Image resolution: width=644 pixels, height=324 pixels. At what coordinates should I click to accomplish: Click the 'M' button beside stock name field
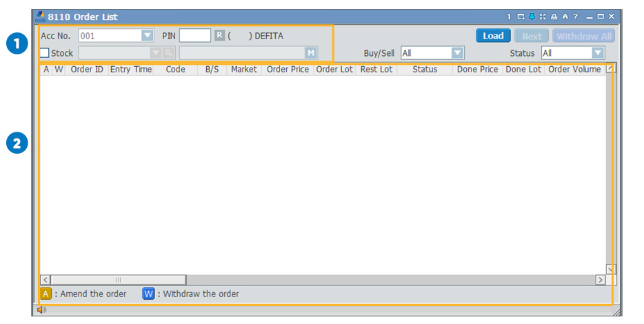(311, 53)
